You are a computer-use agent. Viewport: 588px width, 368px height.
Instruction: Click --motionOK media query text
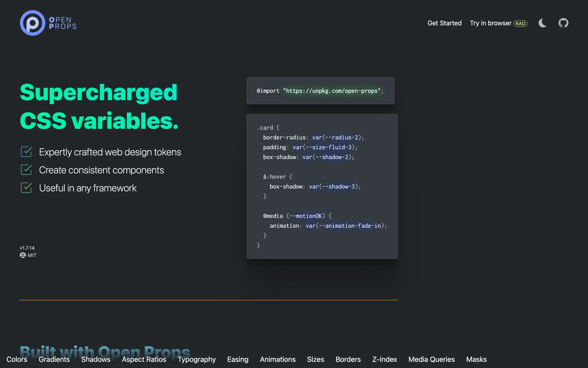point(306,216)
